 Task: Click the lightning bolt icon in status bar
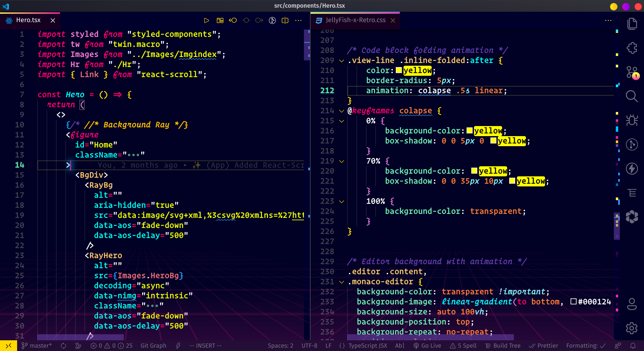(178, 346)
